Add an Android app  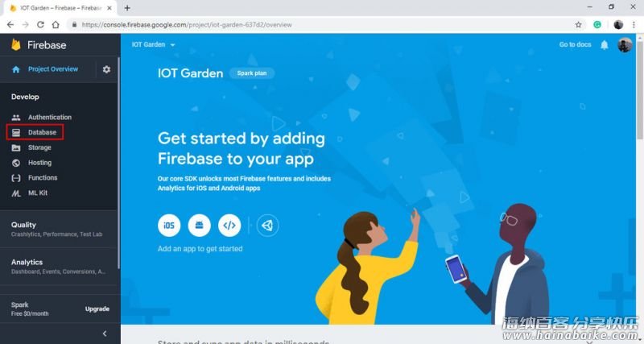click(199, 226)
